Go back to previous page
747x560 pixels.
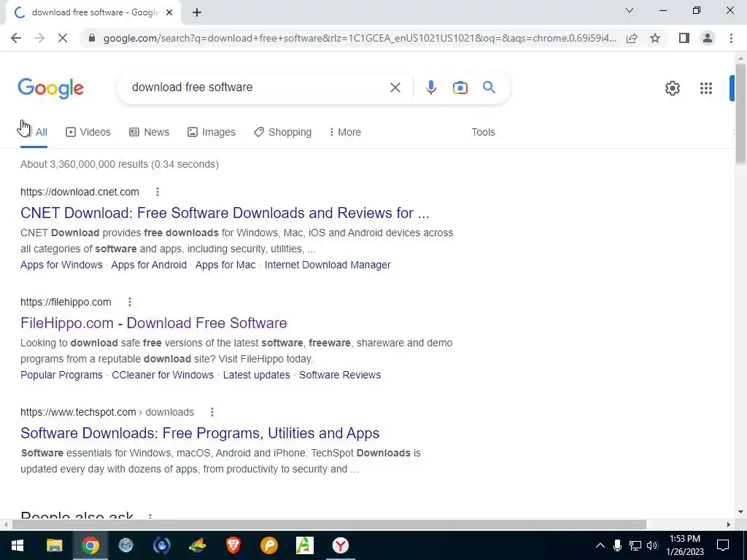coord(16,38)
